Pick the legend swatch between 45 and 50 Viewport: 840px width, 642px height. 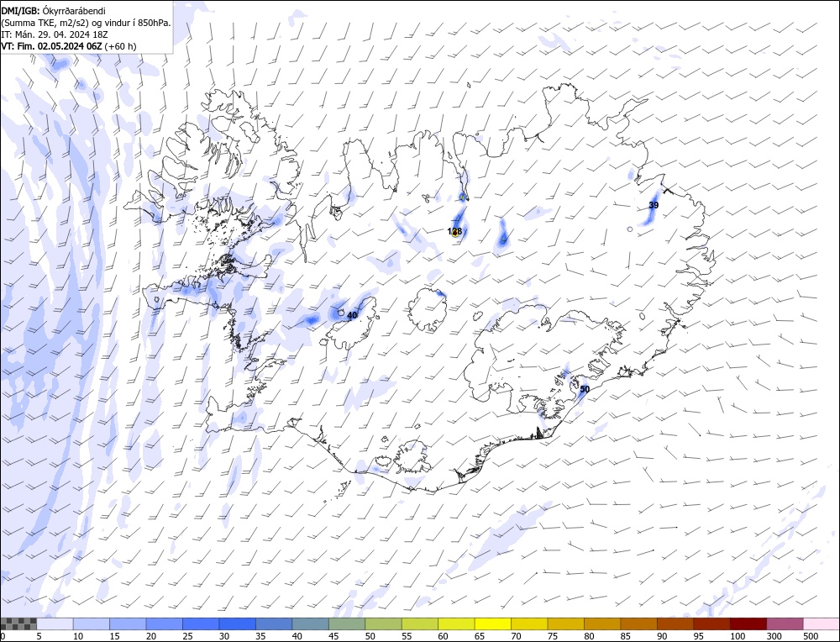347,624
